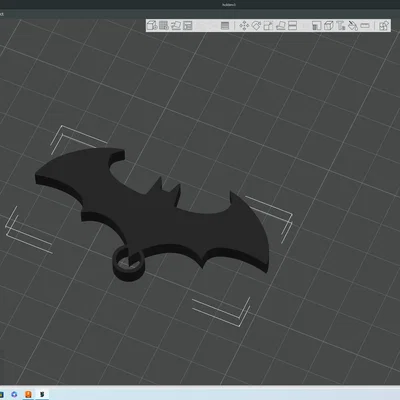Open the orange app in the taskbar

click(x=28, y=394)
